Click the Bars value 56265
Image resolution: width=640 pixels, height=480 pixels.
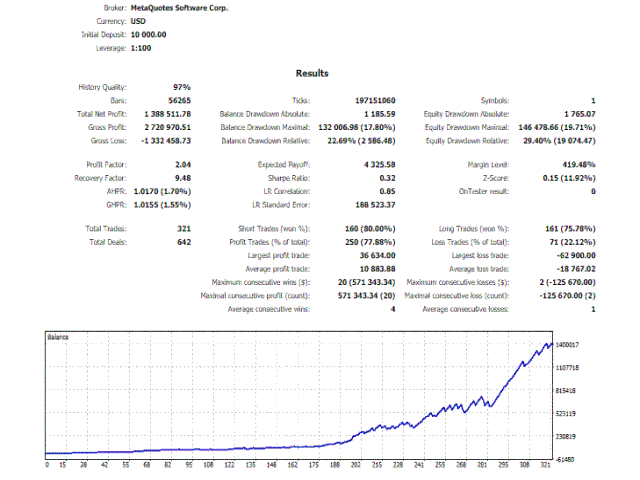click(180, 100)
